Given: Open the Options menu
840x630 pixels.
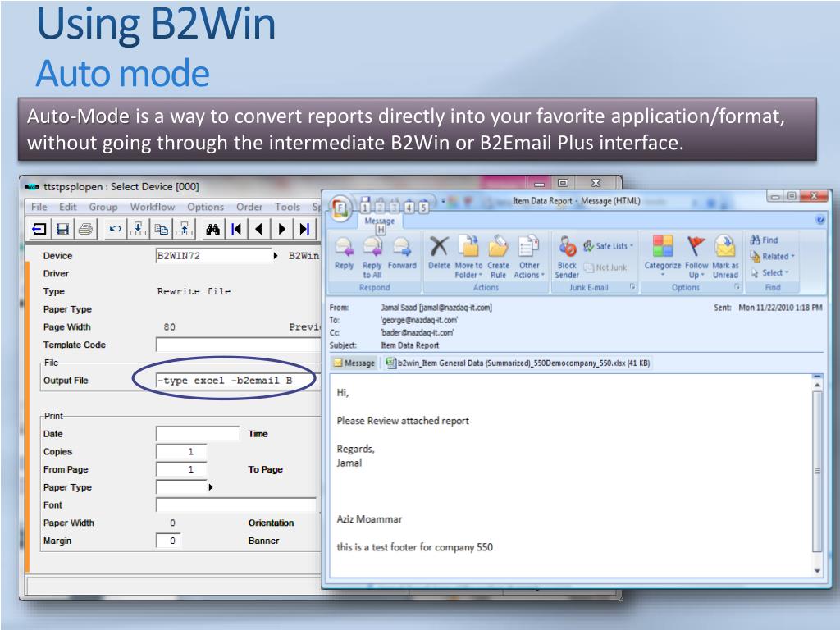Looking at the screenshot, I should click(x=205, y=207).
